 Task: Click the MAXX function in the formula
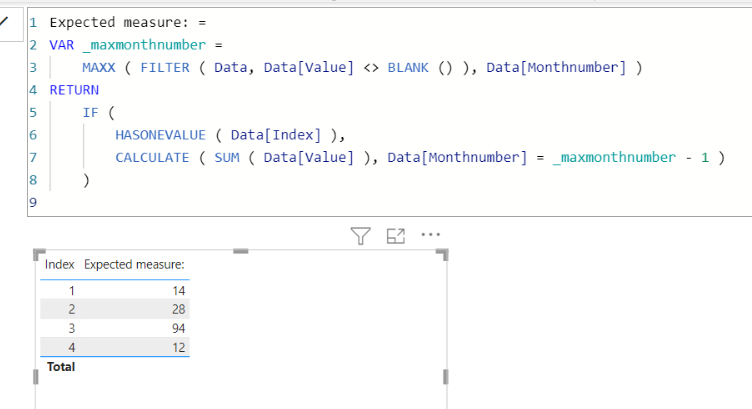[99, 68]
